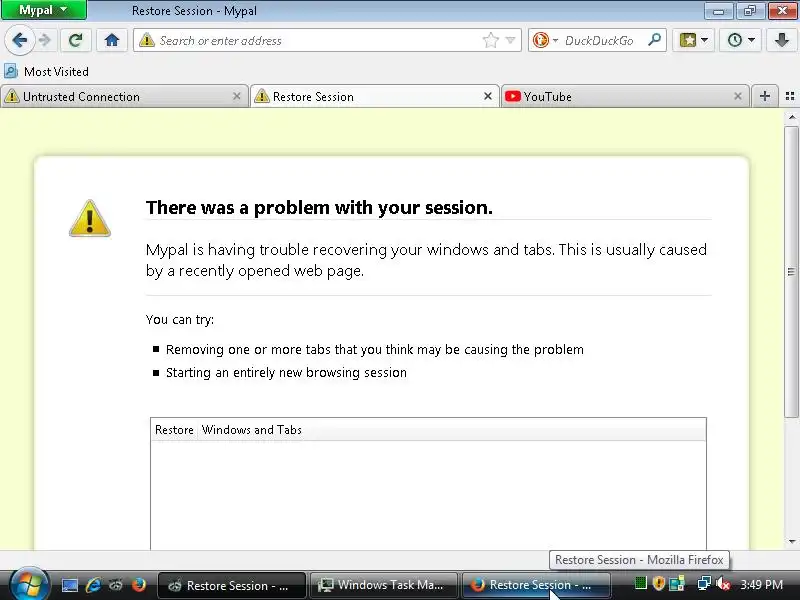The image size is (800, 600).
Task: Choose search engine via DuckDuckGo icon dropdown
Action: tap(545, 40)
